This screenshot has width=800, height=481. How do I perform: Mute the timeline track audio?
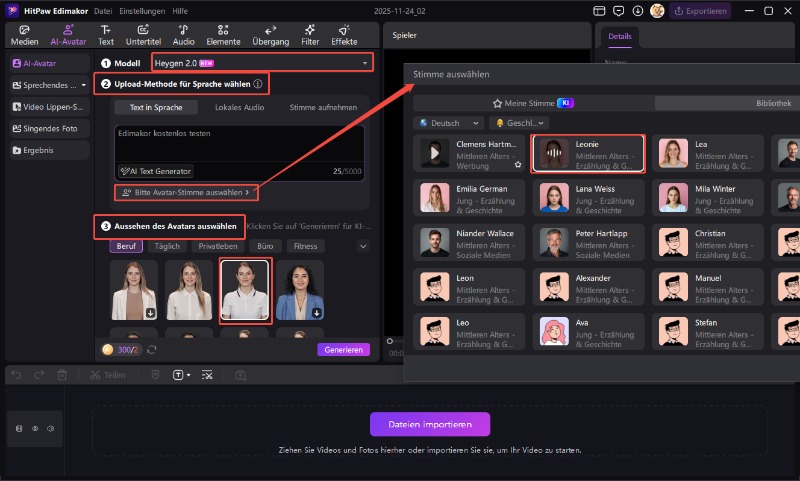[x=50, y=429]
